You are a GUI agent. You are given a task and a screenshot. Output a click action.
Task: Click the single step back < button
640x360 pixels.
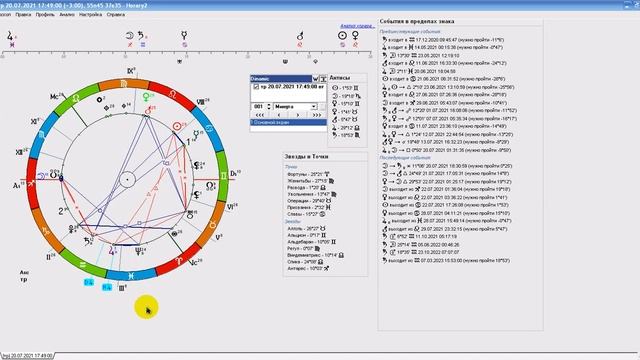(279, 115)
